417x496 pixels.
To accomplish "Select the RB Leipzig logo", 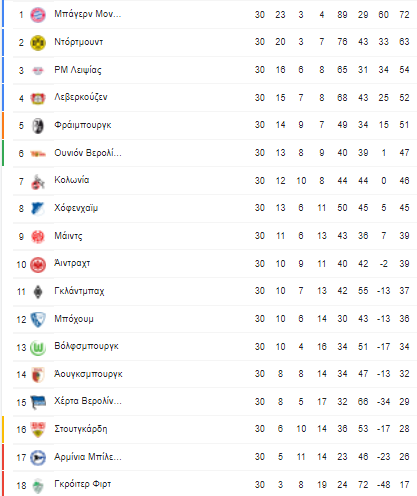I will (38, 70).
